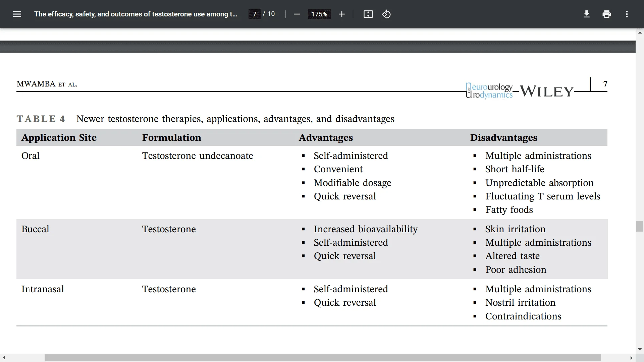Select page number input showing 7

click(254, 14)
